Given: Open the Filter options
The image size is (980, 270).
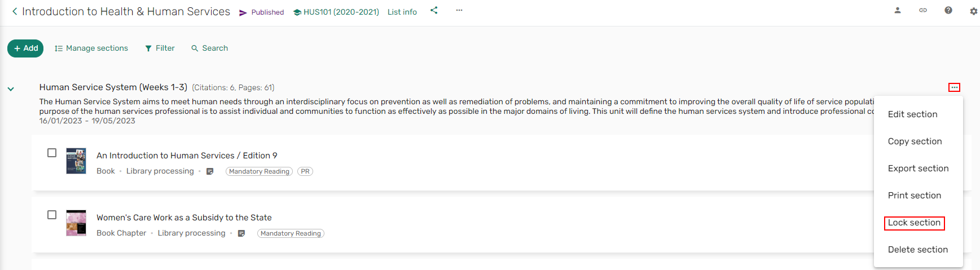Looking at the screenshot, I should [160, 48].
